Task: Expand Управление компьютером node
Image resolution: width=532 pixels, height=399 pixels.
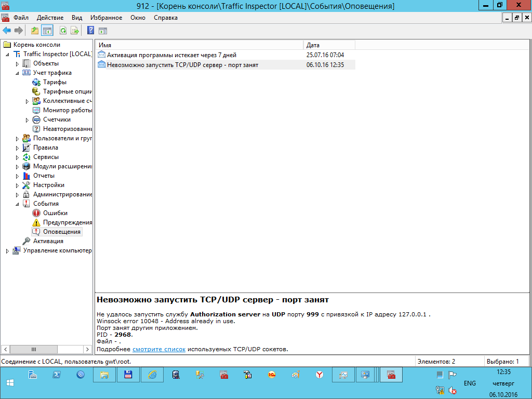Action: click(x=7, y=251)
